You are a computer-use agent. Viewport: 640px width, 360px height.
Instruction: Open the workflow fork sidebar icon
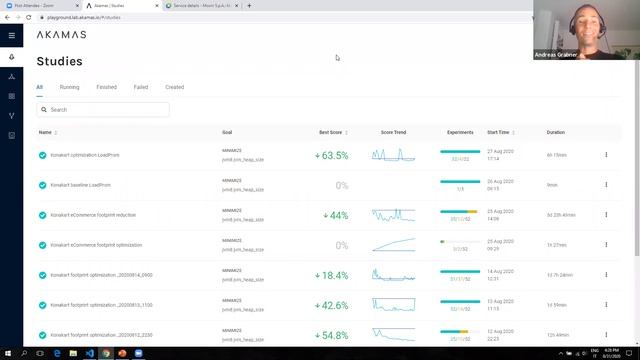11,116
